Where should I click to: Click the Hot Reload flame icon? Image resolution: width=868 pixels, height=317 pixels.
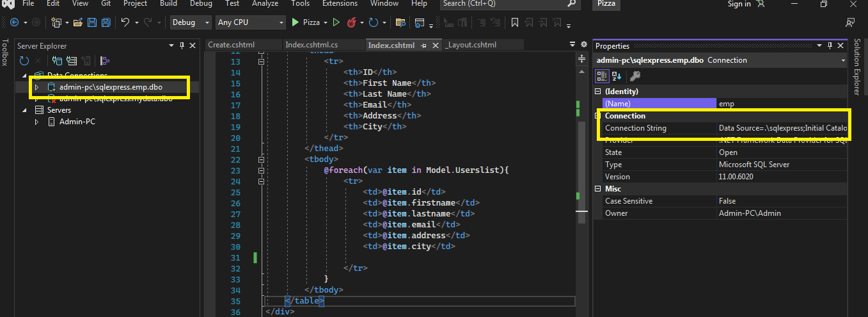click(x=351, y=22)
